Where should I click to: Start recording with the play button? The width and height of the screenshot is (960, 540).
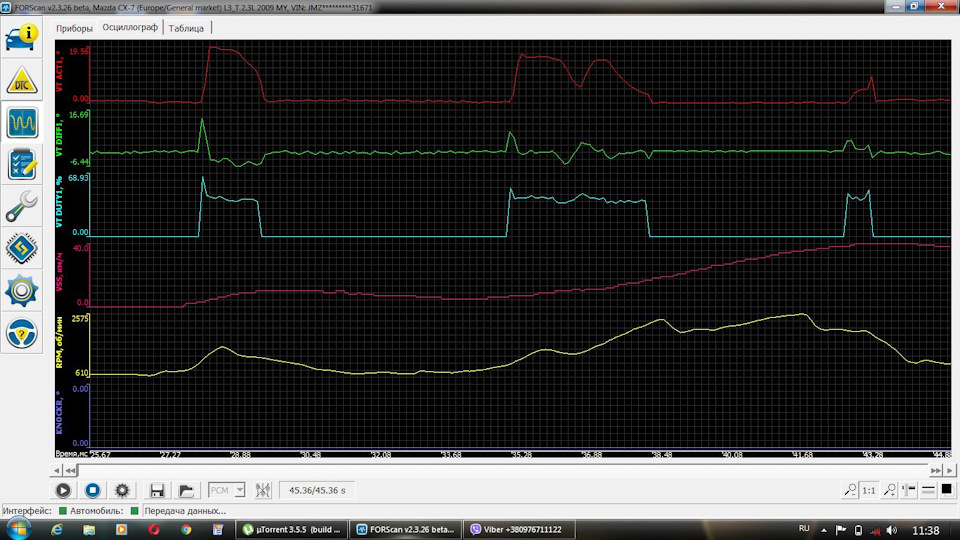[x=63, y=490]
